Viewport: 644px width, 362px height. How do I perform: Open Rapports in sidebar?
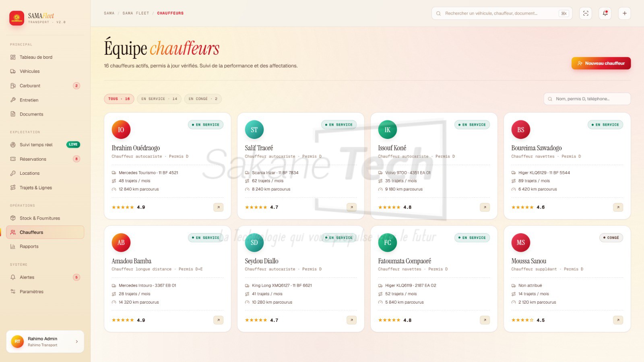(45, 246)
